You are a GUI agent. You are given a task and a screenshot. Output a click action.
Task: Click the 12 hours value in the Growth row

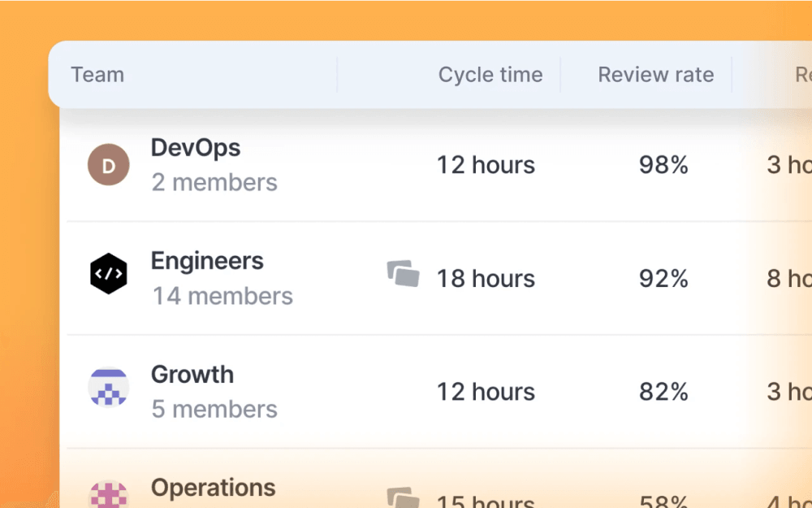pos(485,391)
